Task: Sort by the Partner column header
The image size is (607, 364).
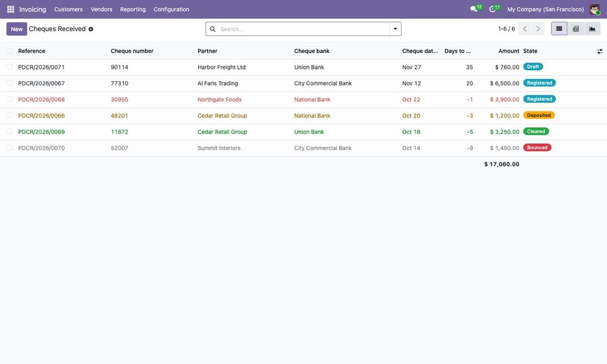Action: pos(207,51)
